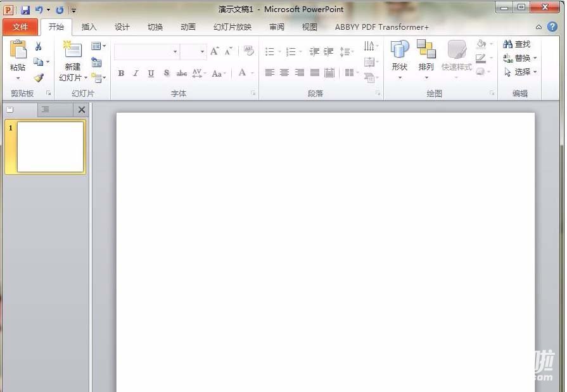Expand the 选择 select menu

520,72
